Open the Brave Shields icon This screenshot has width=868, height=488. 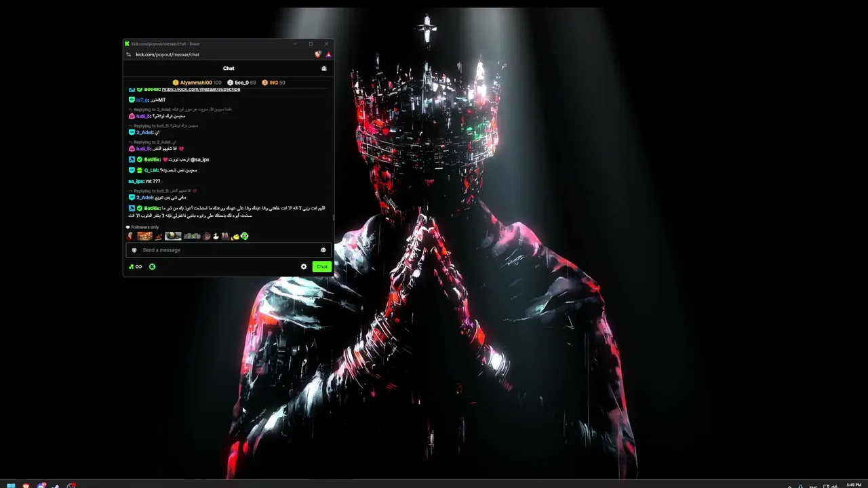(x=318, y=54)
